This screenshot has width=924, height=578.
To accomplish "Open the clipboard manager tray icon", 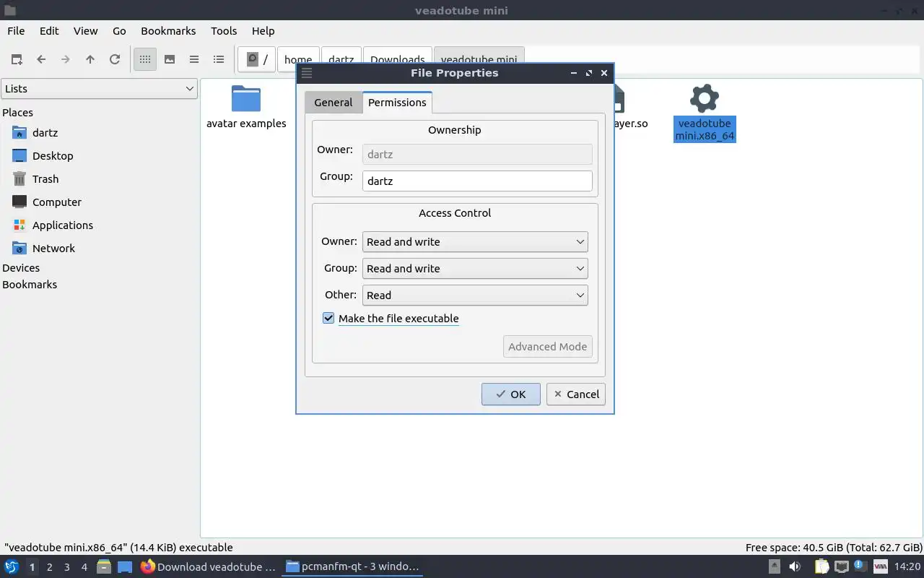I will [823, 567].
